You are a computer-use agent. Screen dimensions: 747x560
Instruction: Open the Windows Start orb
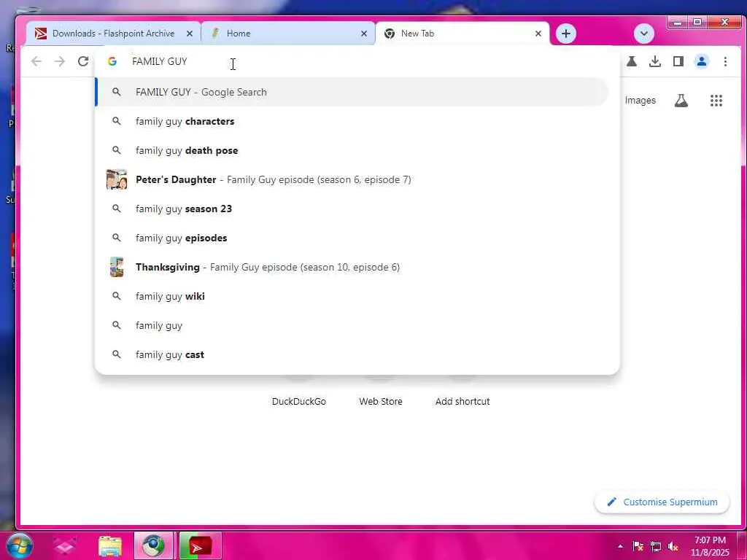(19, 546)
